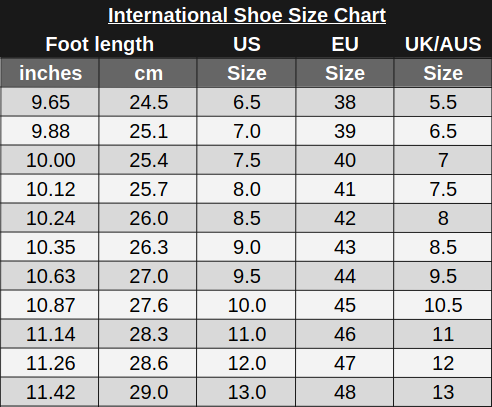Click the inches column header
492x407 pixels.
tap(50, 73)
